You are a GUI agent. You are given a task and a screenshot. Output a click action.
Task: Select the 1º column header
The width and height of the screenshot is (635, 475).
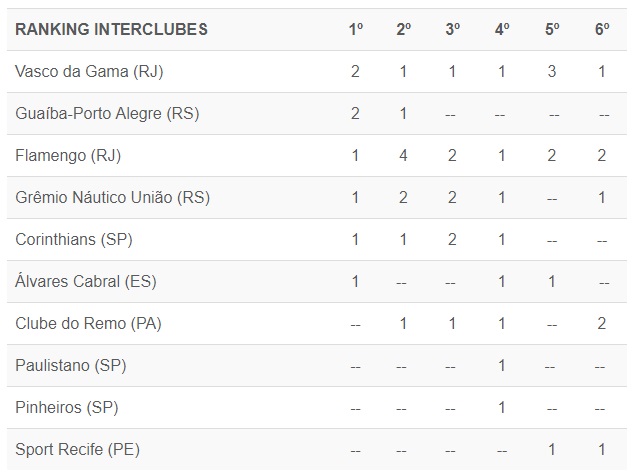coord(356,29)
